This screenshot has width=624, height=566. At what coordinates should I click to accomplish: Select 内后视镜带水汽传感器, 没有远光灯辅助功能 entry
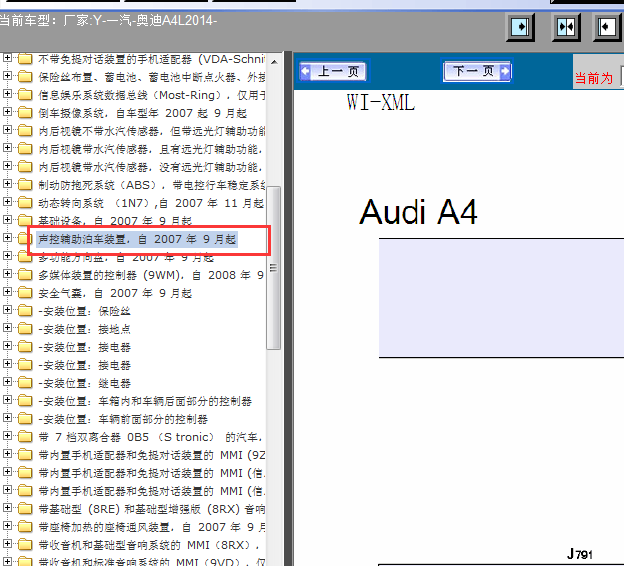point(150,167)
